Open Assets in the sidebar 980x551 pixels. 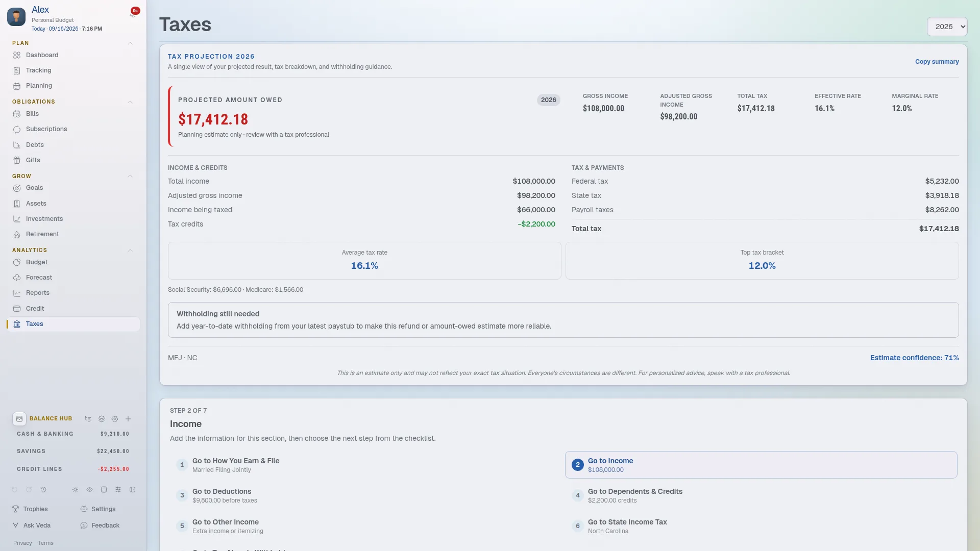click(x=73, y=204)
